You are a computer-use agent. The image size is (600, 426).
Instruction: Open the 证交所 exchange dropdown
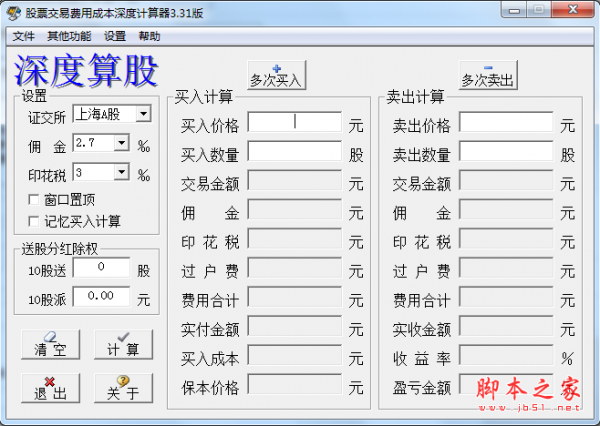tap(143, 114)
